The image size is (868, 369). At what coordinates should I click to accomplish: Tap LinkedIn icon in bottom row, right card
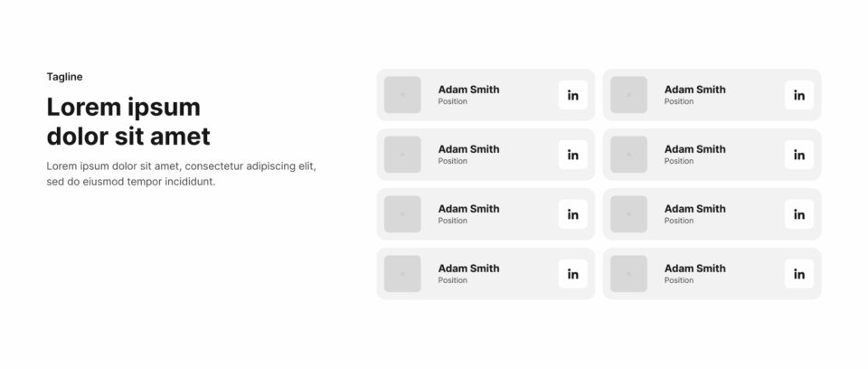pyautogui.click(x=798, y=274)
